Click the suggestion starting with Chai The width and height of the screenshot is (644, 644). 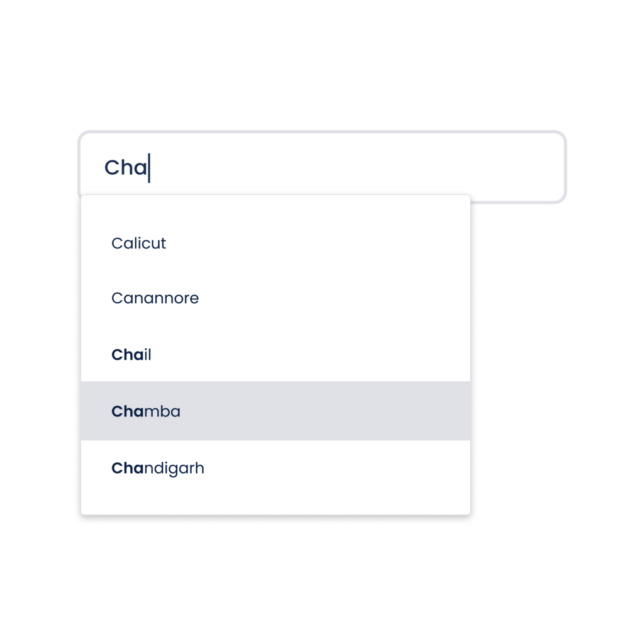click(275, 355)
